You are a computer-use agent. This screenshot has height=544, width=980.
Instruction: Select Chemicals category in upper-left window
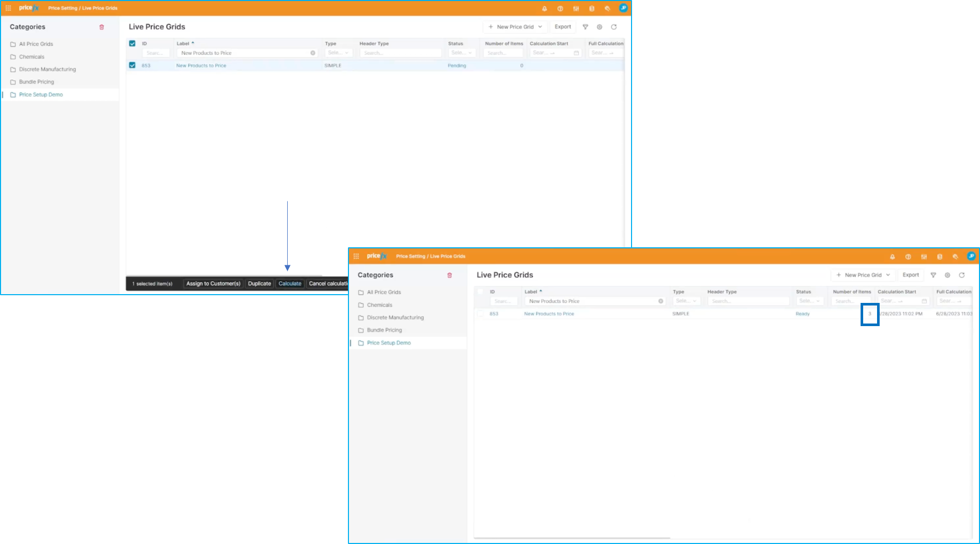[x=32, y=57]
